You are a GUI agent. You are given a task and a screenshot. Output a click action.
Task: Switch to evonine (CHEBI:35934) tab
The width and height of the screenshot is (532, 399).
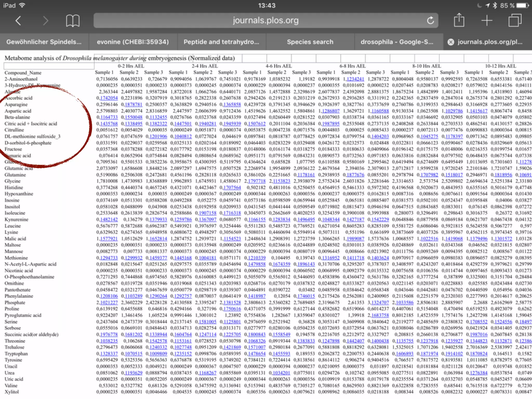click(133, 42)
